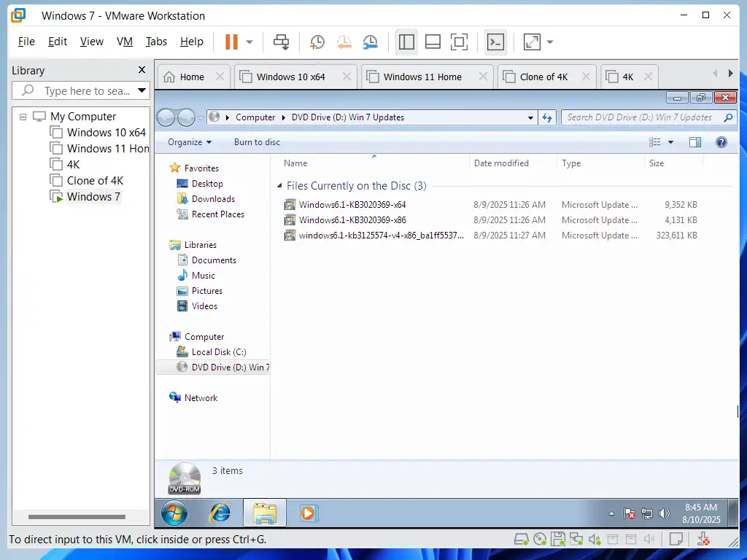Click the Send Ctrl+Alt+Del toolbar icon
The height and width of the screenshot is (560, 747).
click(x=281, y=42)
